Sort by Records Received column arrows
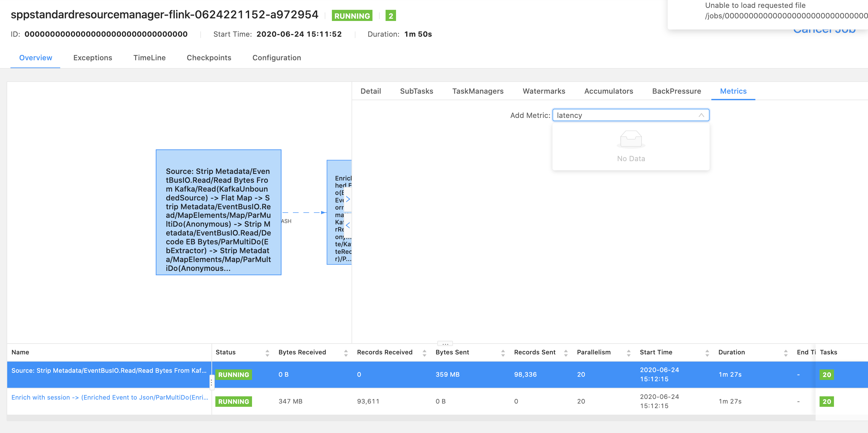The height and width of the screenshot is (433, 868). (424, 353)
